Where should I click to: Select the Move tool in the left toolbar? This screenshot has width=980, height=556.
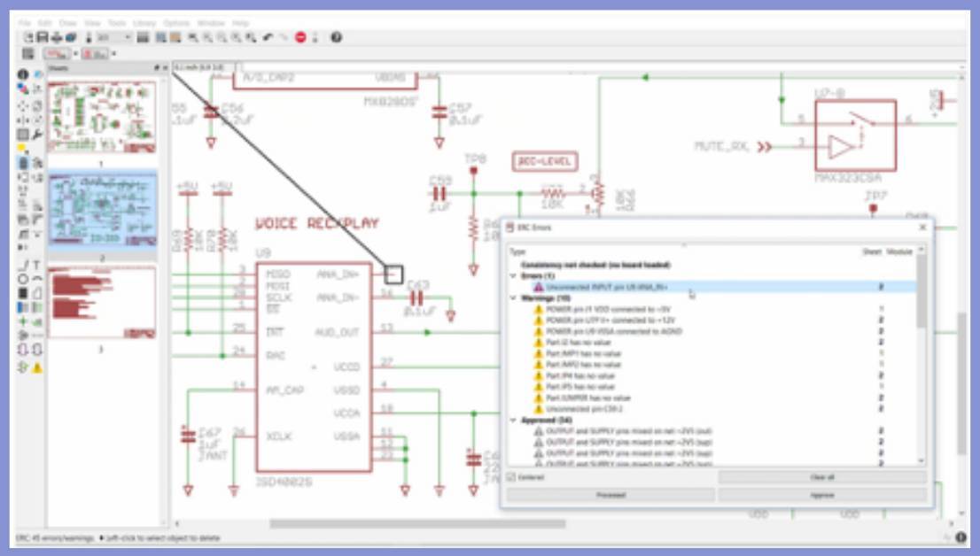(22, 106)
